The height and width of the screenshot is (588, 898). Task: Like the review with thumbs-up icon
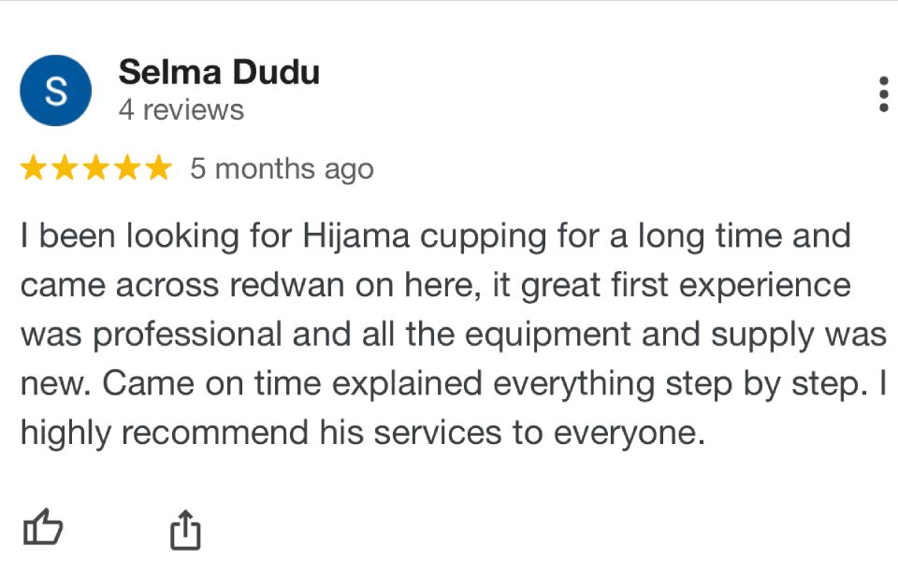(43, 526)
